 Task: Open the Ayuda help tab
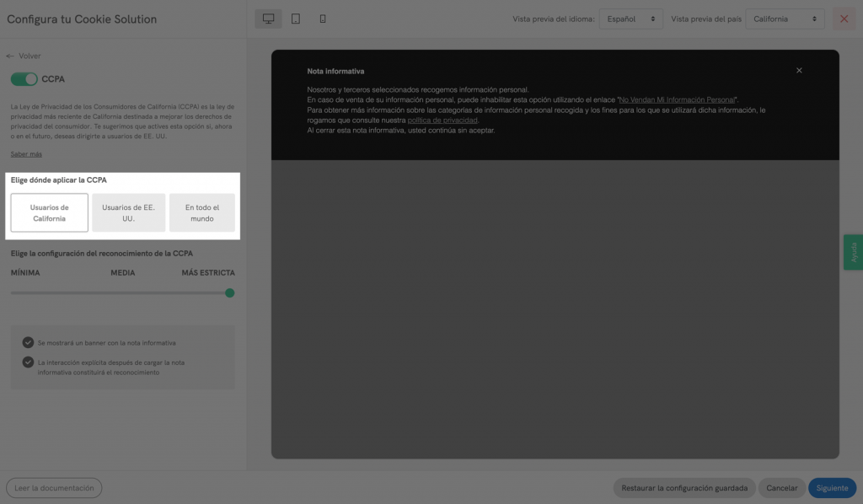pyautogui.click(x=853, y=252)
